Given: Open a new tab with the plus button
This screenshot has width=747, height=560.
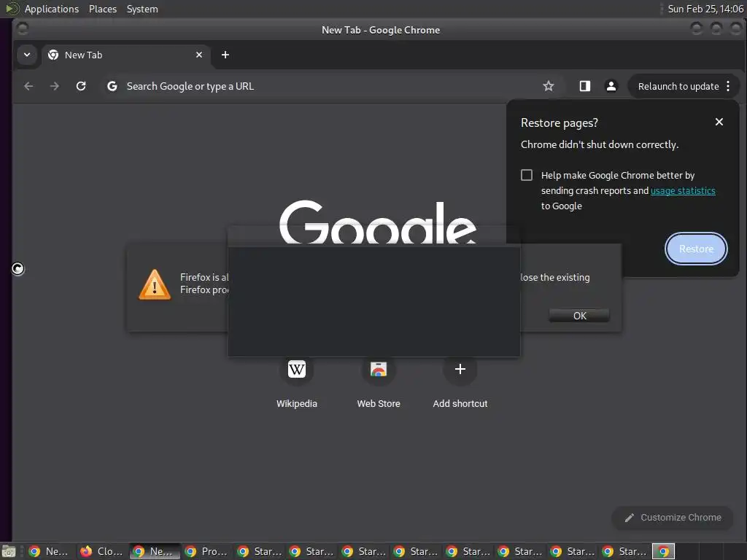Looking at the screenshot, I should [225, 55].
